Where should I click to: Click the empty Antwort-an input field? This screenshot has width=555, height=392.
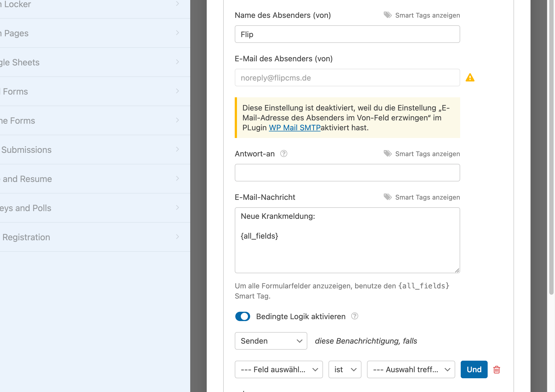coord(347,173)
